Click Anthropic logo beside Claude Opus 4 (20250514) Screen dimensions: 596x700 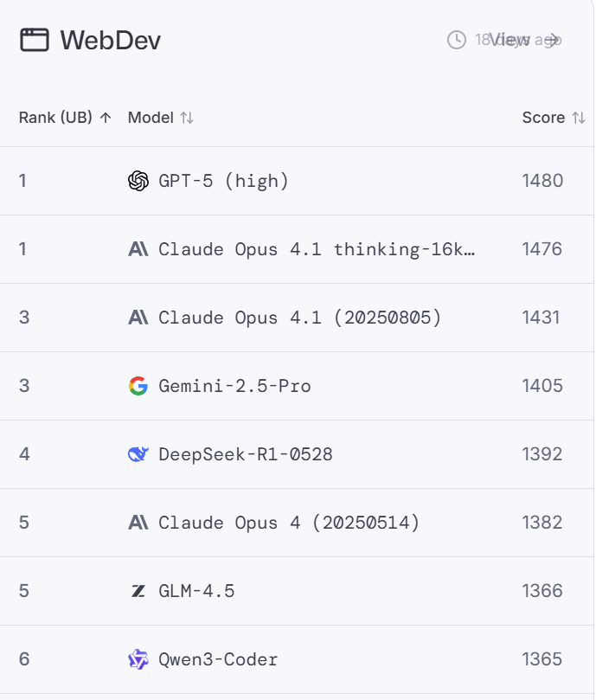coord(138,523)
